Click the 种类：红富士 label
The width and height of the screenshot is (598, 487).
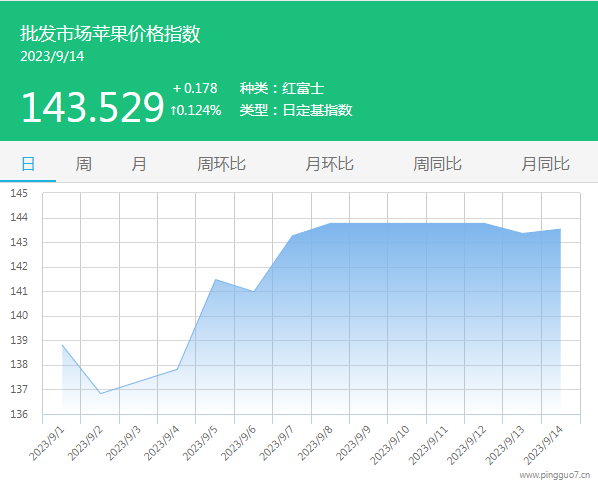point(282,88)
